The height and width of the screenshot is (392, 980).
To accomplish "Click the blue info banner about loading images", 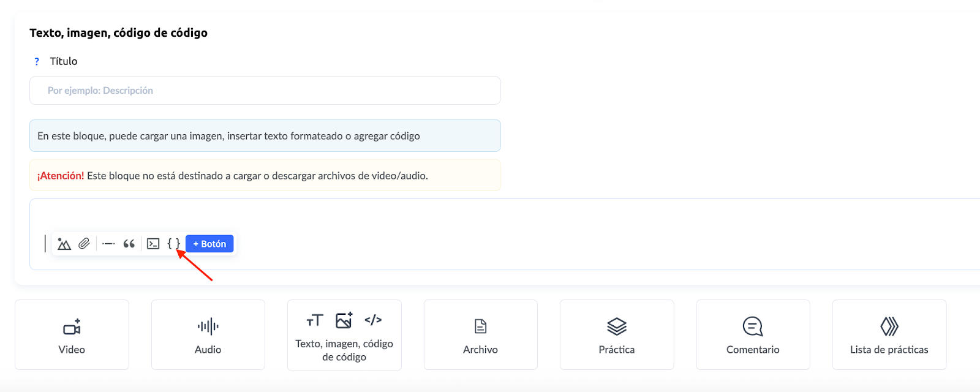I will pyautogui.click(x=265, y=136).
